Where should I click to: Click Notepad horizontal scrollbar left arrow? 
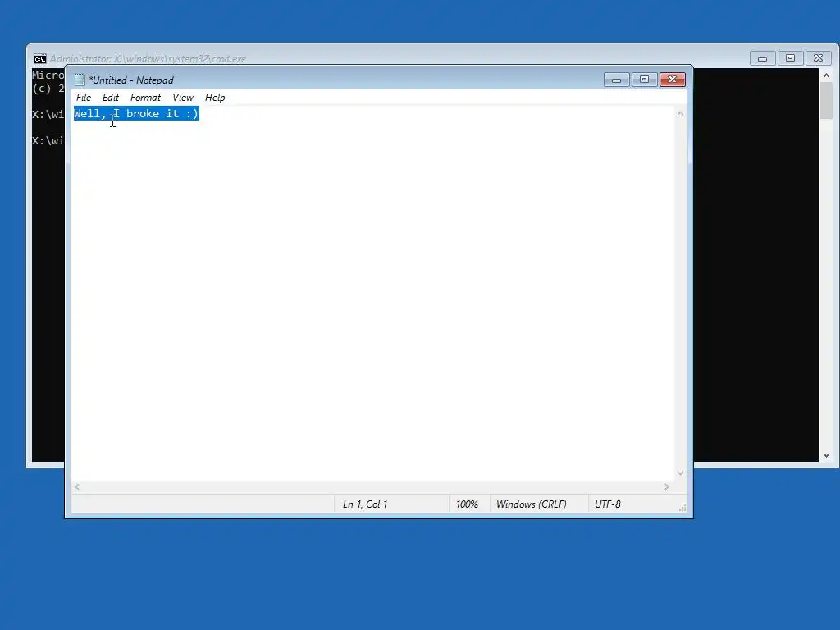coord(77,486)
